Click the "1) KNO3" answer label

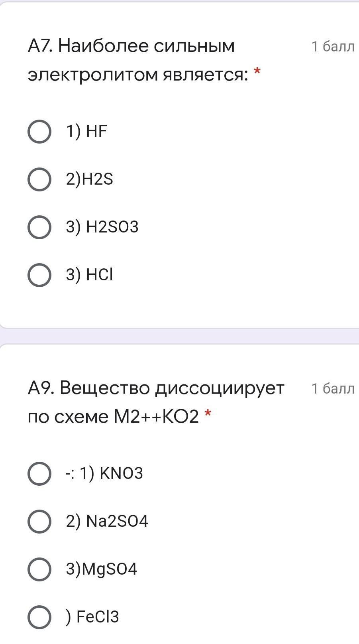104,473
